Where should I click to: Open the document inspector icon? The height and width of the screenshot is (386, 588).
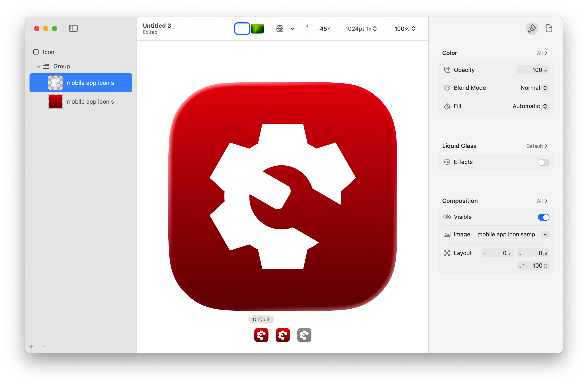pos(549,28)
